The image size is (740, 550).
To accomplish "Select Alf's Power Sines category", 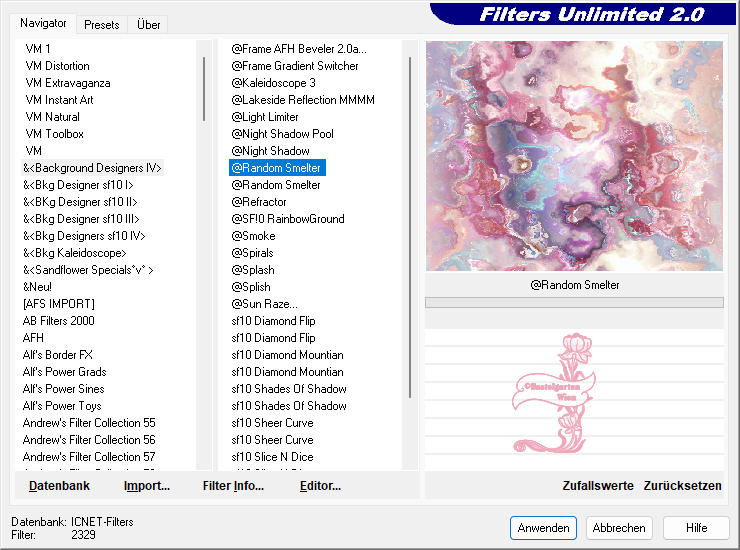I will pos(63,389).
